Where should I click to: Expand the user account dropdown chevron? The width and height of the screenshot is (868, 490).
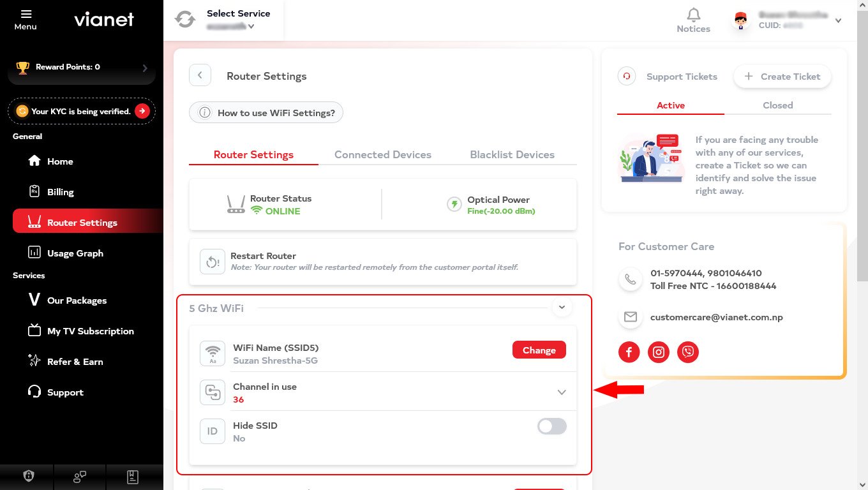838,20
